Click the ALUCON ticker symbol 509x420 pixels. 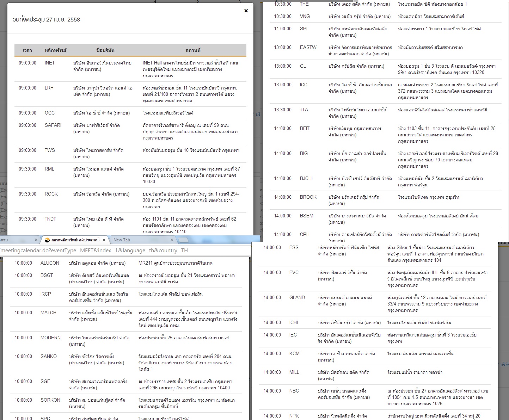[x=50, y=263]
